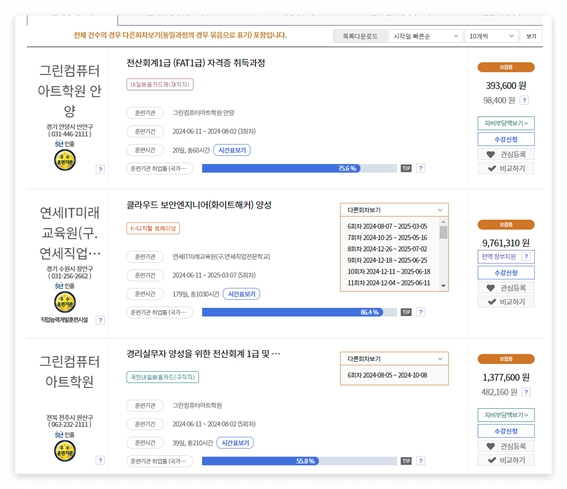Screen dimensions: 567x489
Task: Click the help icon next to 안양 academy badge
Action: coord(101,169)
